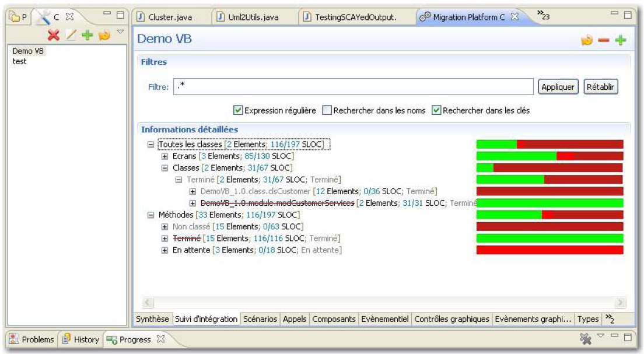The height and width of the screenshot is (354, 644).
Task: Uncheck the Expression régulière checkbox
Action: pos(238,110)
